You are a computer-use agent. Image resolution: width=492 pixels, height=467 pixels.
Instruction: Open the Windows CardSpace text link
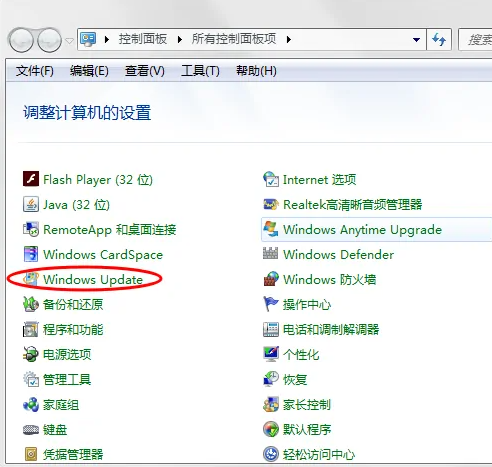[x=103, y=255]
